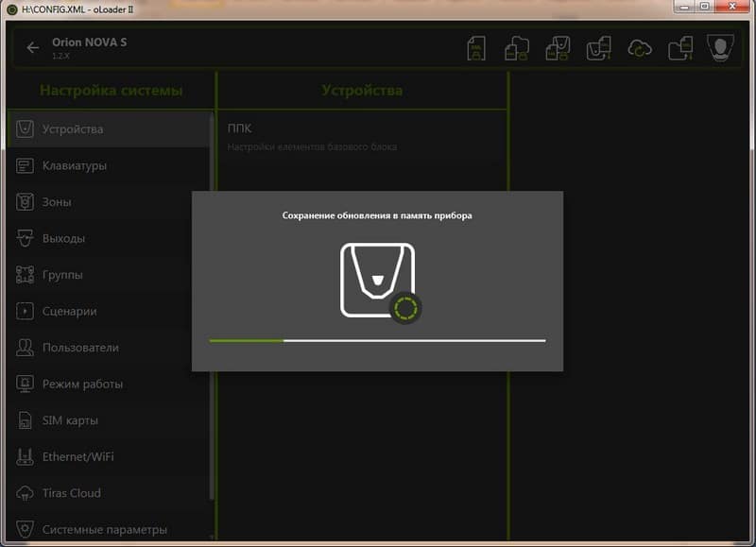Open the Группы groups icon
756x547 pixels.
(25, 275)
